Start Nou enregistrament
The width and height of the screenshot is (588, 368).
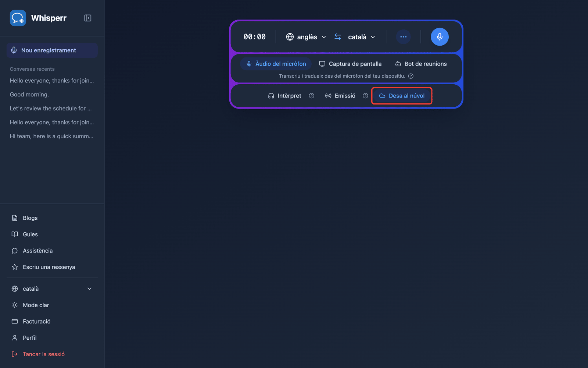click(x=52, y=50)
